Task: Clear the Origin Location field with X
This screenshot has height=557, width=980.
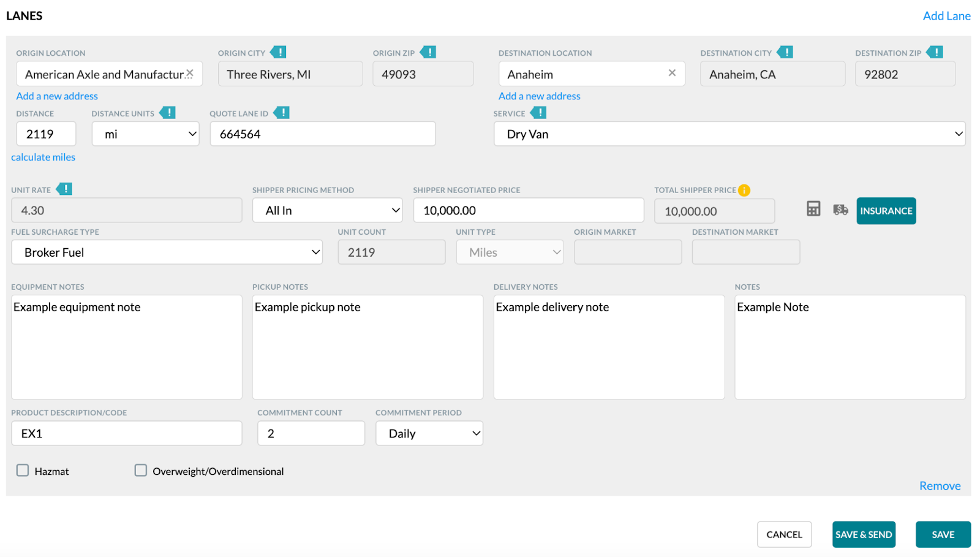Action: [x=190, y=74]
